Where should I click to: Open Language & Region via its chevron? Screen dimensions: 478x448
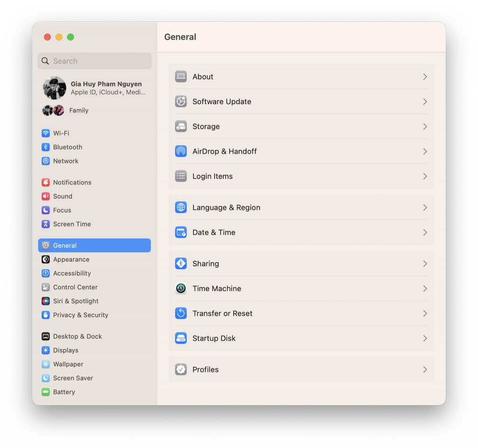tap(425, 207)
